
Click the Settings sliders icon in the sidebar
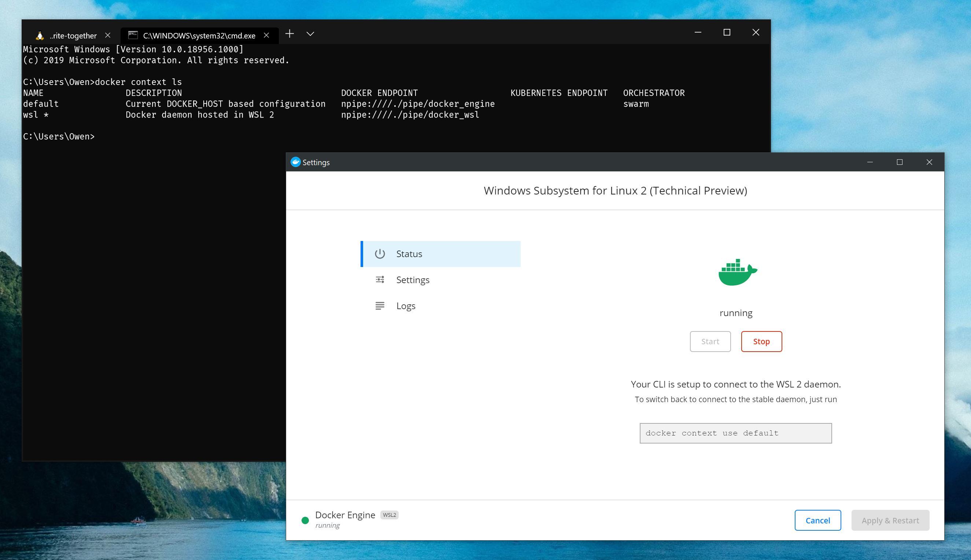[x=380, y=279]
